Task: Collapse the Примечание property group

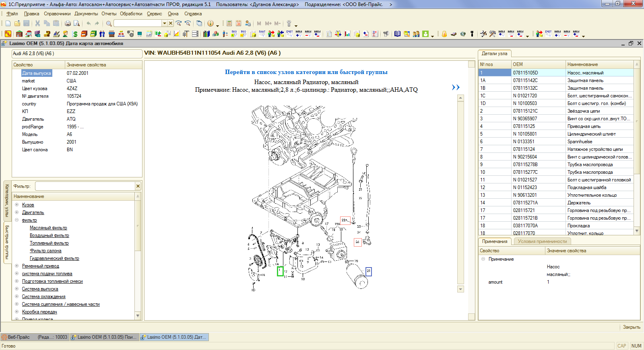Action: pos(483,259)
